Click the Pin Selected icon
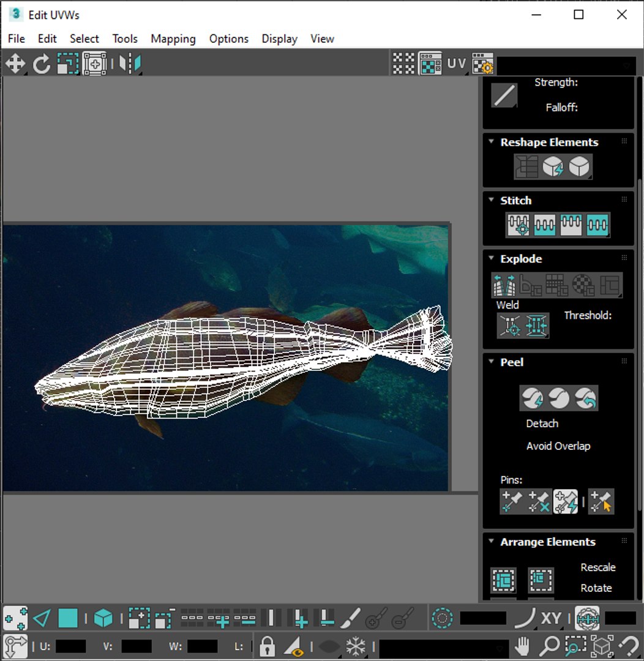The image size is (644, 661). point(512,502)
